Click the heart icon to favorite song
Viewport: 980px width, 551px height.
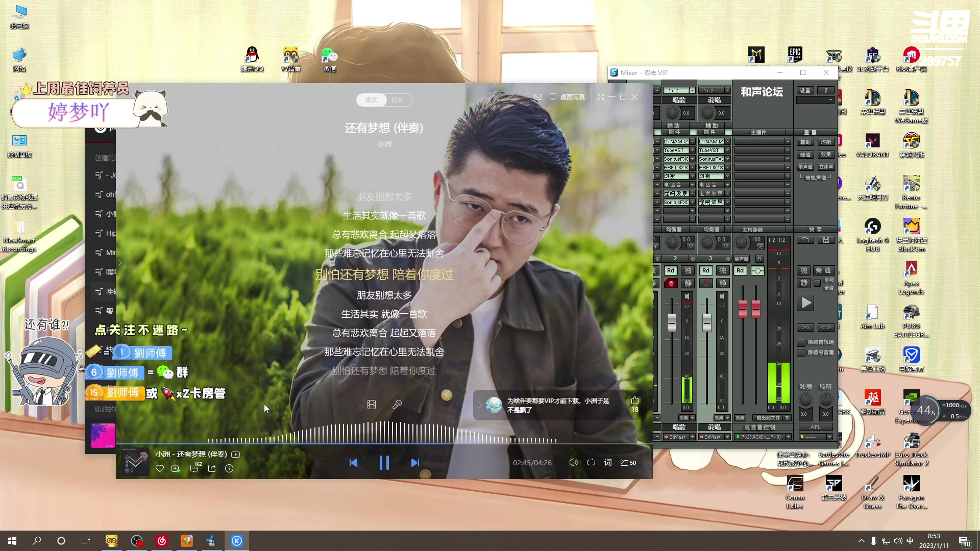pyautogui.click(x=160, y=468)
